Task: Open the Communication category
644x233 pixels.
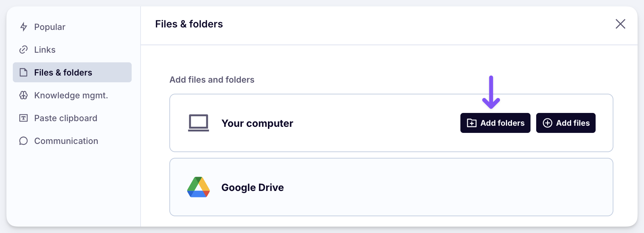Action: click(x=66, y=141)
